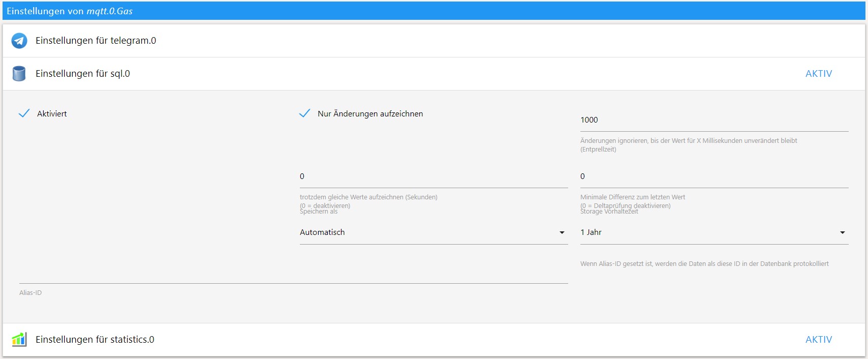
Task: Click the Telegram paper plane icon
Action: (x=19, y=41)
